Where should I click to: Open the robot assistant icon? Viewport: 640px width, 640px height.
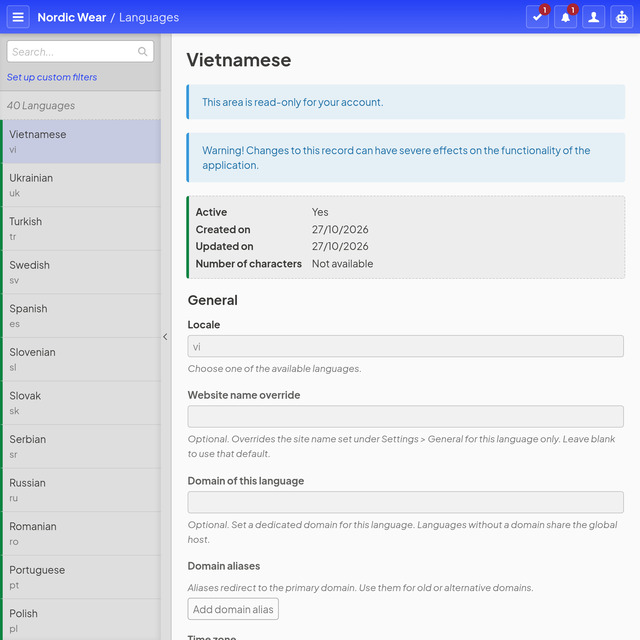coord(622,17)
